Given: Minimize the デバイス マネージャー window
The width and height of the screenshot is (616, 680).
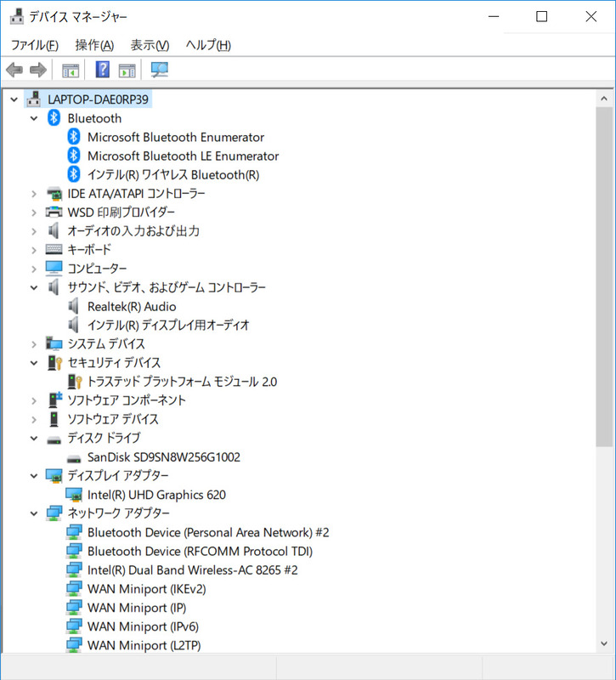Looking at the screenshot, I should tap(494, 16).
